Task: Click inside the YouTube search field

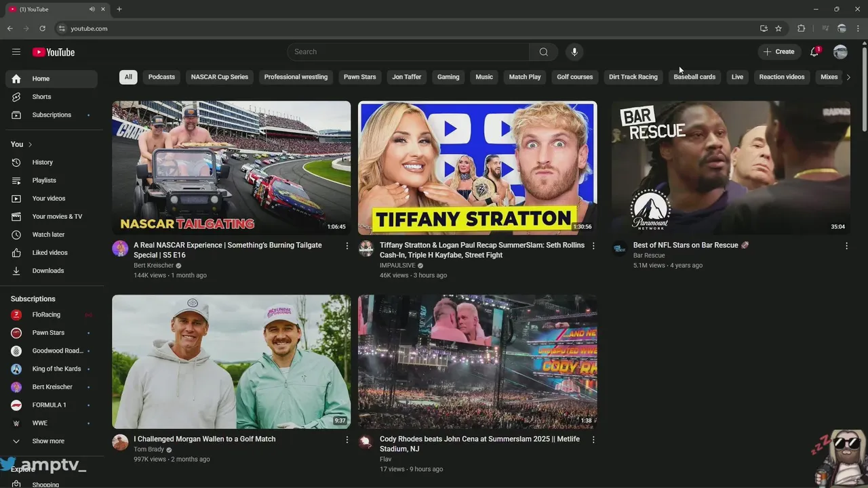Action: (x=408, y=52)
